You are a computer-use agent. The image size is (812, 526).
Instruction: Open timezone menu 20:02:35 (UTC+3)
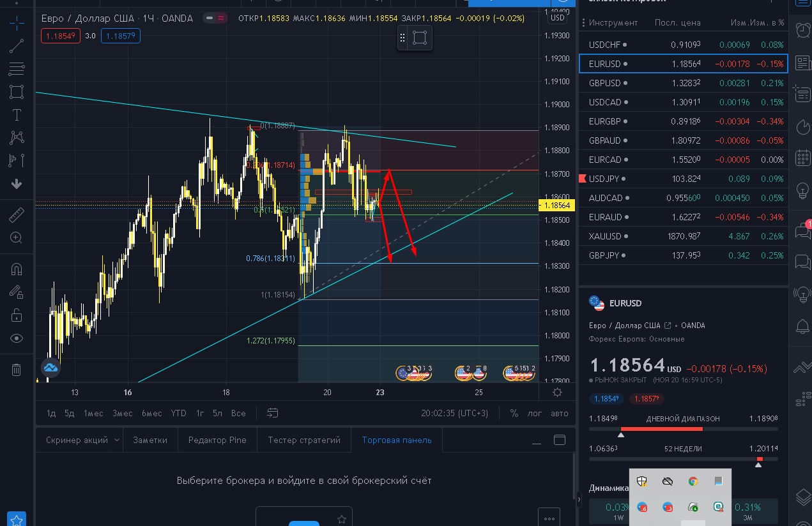pos(454,413)
